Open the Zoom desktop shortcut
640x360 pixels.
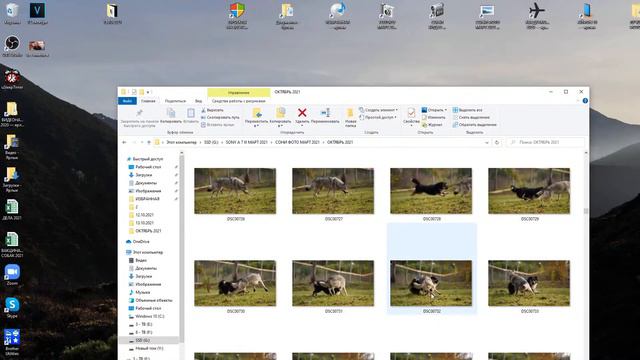tap(12, 275)
